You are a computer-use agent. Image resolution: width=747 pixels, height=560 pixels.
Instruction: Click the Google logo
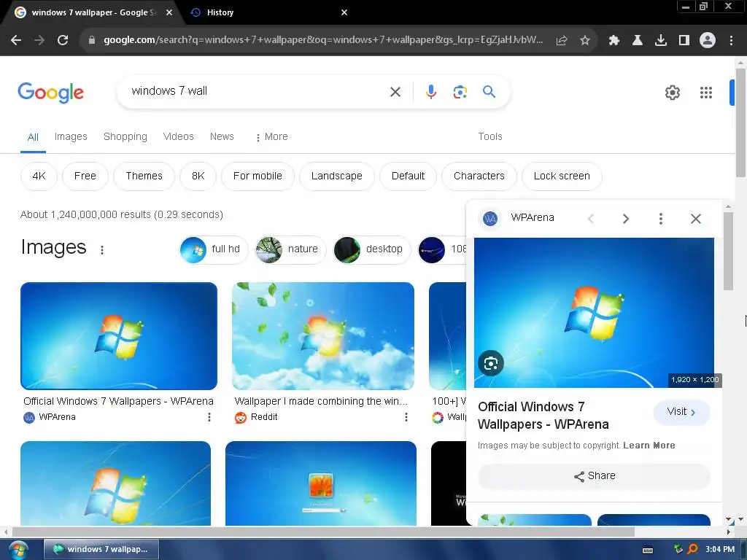tap(50, 93)
